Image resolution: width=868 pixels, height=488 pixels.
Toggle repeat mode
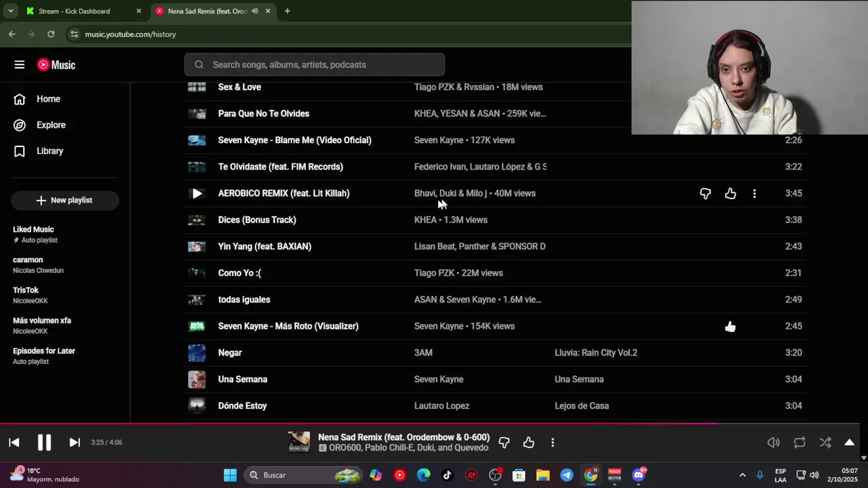[800, 443]
